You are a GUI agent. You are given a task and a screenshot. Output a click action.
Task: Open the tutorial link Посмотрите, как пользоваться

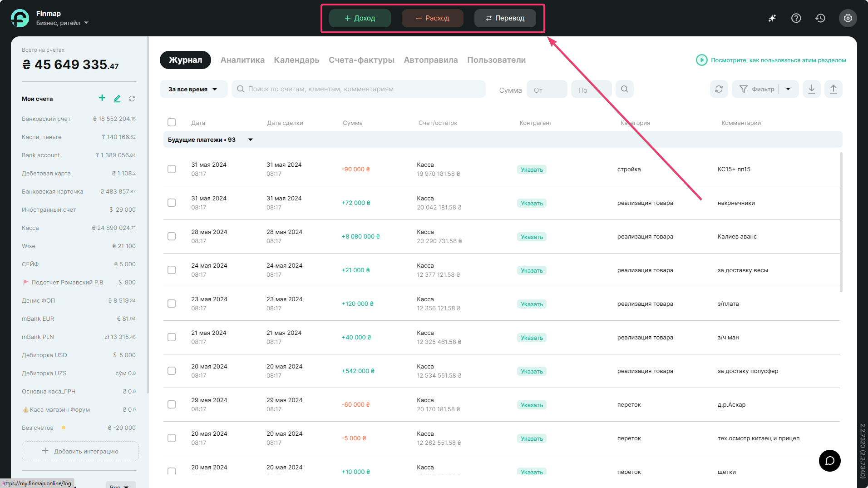(x=778, y=60)
